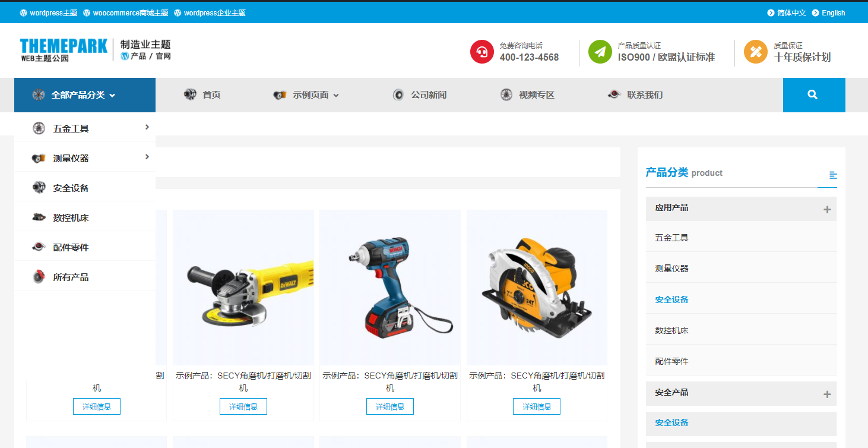Click the yellow circular saw product image

click(x=536, y=286)
